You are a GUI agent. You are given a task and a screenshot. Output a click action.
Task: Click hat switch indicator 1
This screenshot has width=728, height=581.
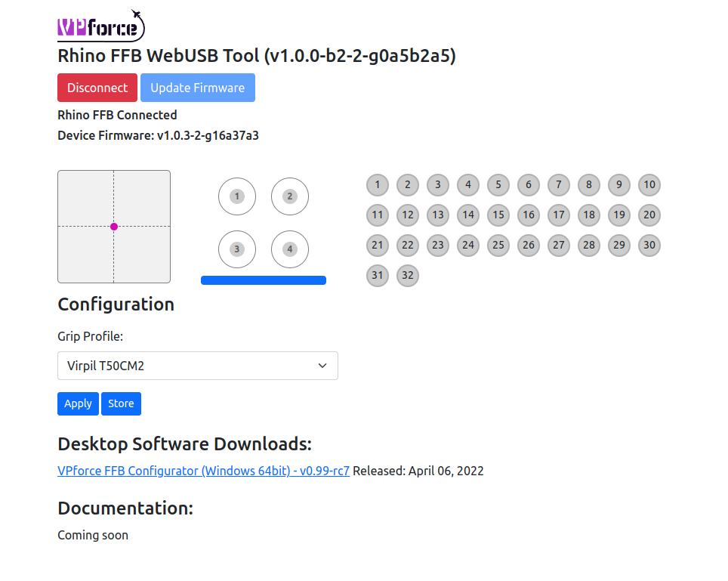(237, 196)
